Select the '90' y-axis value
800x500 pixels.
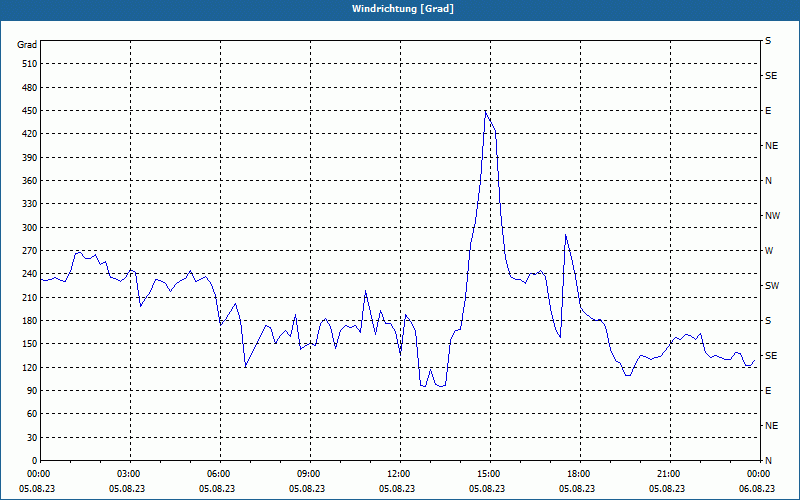click(32, 391)
